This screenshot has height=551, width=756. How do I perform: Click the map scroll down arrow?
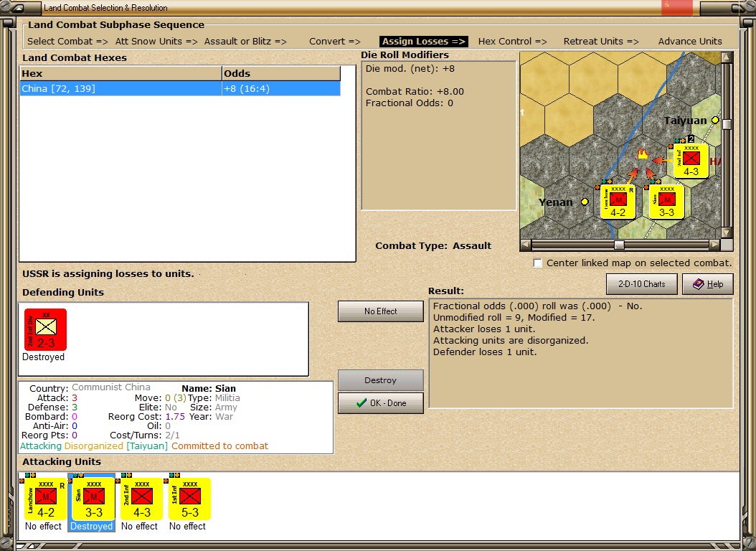click(x=727, y=232)
